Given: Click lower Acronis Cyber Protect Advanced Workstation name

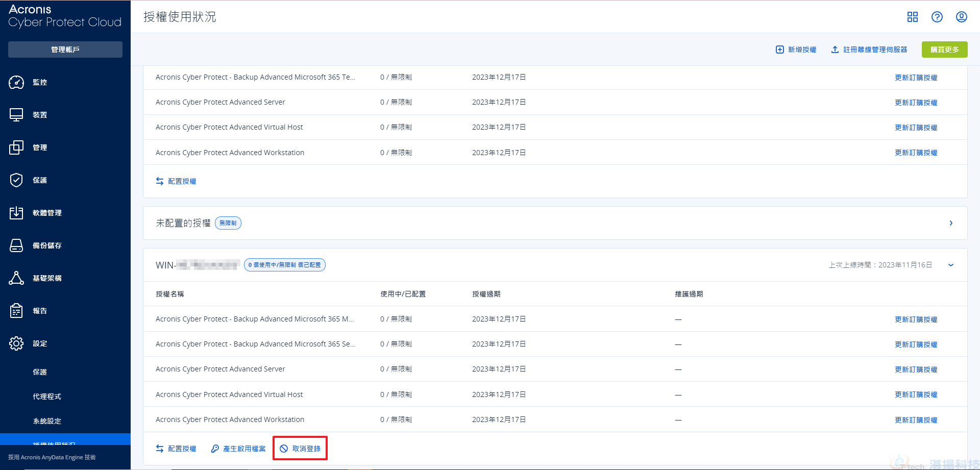Looking at the screenshot, I should pyautogui.click(x=230, y=419).
